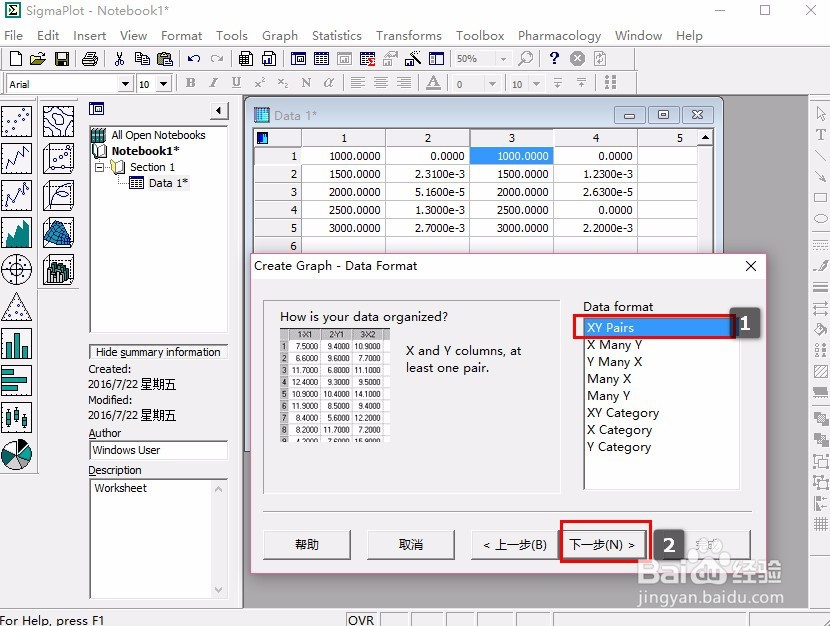Click the 帮助 help button
The width and height of the screenshot is (830, 626).
pos(307,545)
